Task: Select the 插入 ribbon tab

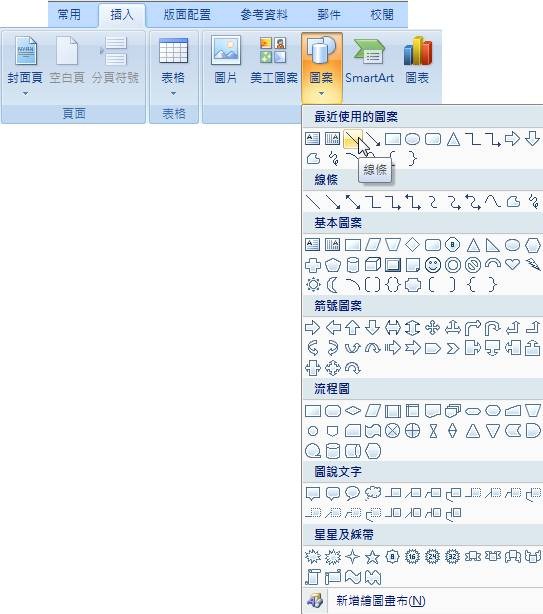Action: tap(122, 15)
